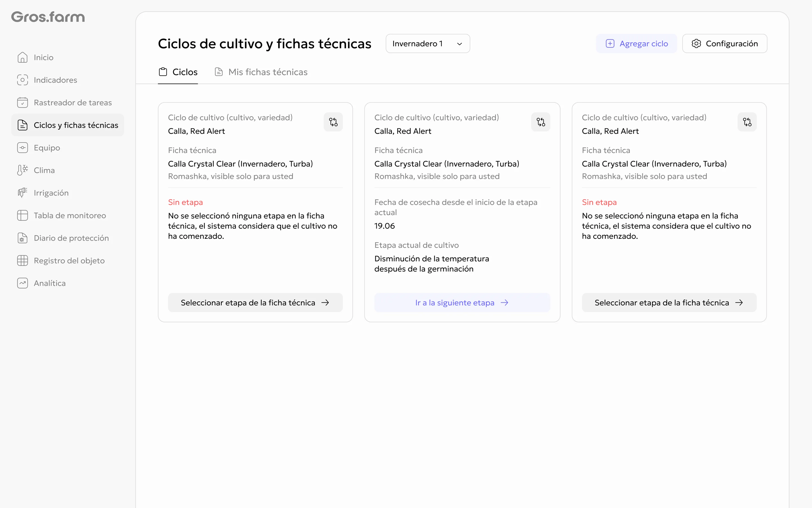Click the Tabla de monitoreo icon
The height and width of the screenshot is (508, 812).
(23, 215)
